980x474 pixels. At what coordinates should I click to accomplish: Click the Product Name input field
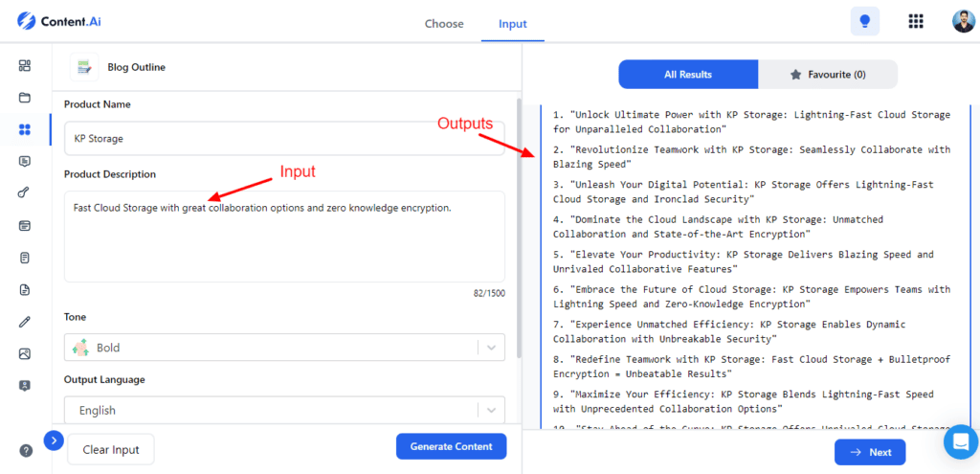[284, 139]
